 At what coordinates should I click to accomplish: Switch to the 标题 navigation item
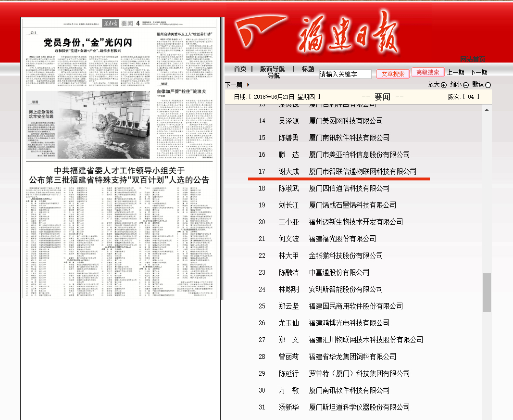(308, 69)
